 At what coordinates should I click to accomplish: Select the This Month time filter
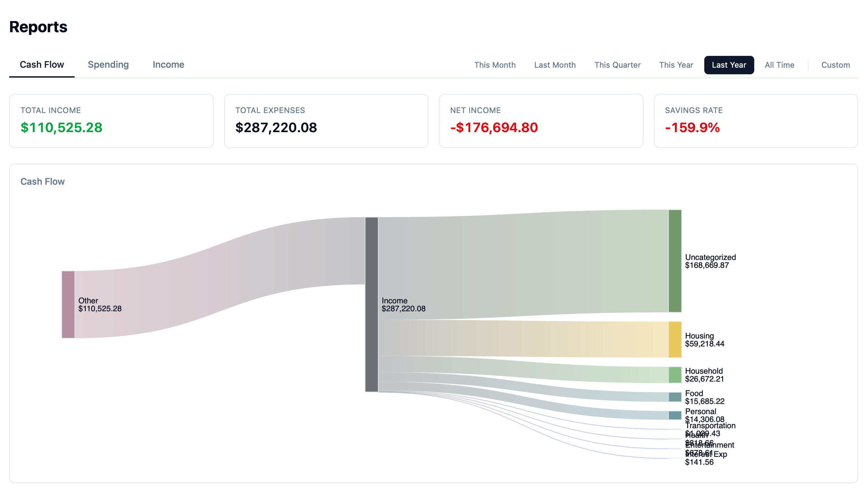495,65
